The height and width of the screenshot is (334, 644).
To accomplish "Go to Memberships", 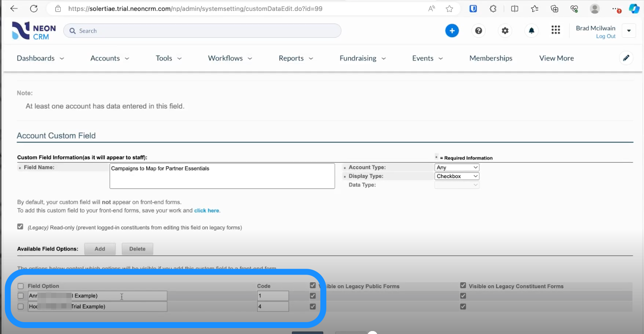I will (491, 58).
